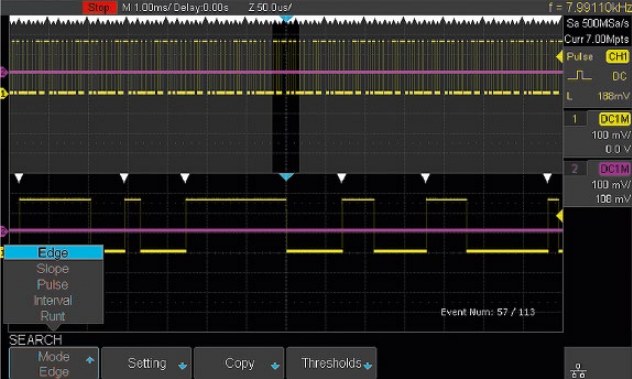Open the Mode Edge softkey
The width and height of the screenshot is (632, 379).
(x=54, y=364)
